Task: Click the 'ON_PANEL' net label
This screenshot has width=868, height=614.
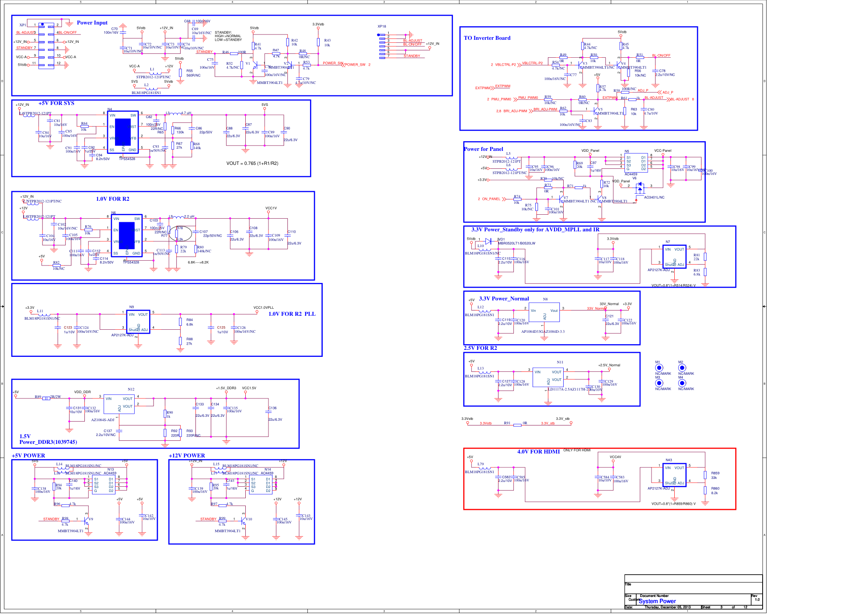Action: click(x=491, y=199)
